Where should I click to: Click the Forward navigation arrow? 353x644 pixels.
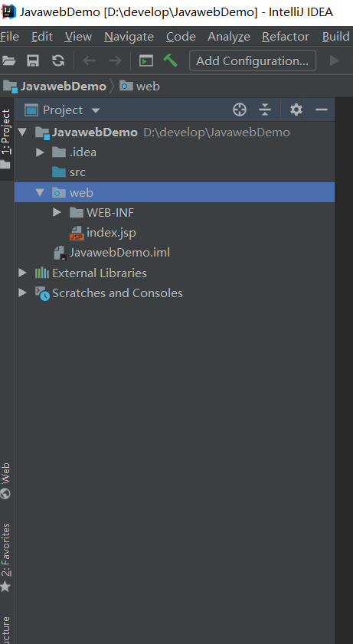pos(115,60)
